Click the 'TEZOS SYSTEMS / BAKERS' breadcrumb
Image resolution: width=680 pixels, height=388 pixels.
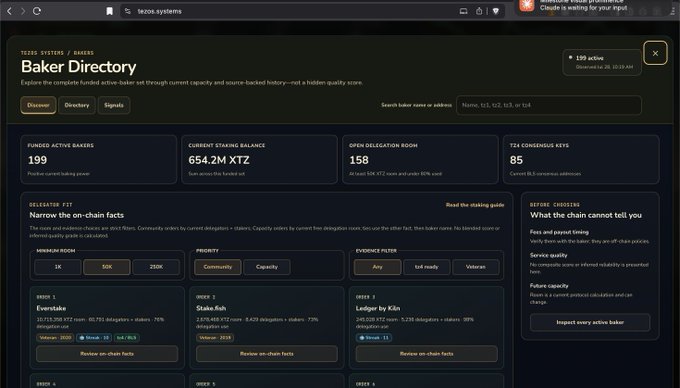57,53
